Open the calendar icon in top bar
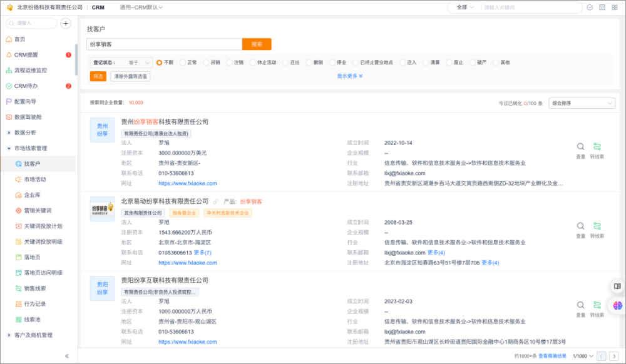 602,8
